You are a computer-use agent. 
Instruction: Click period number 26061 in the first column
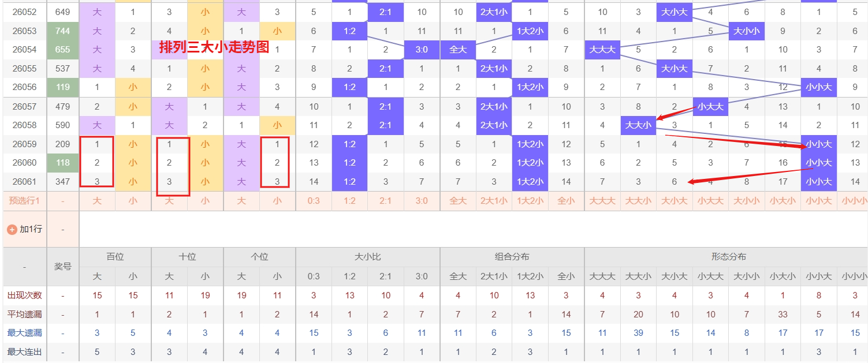pos(24,181)
